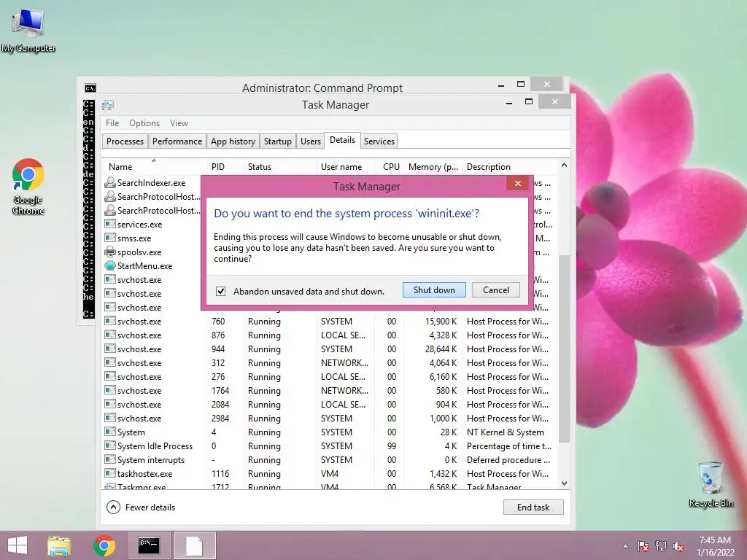The image size is (747, 560).
Task: Sort by the Description column header
Action: [x=510, y=167]
